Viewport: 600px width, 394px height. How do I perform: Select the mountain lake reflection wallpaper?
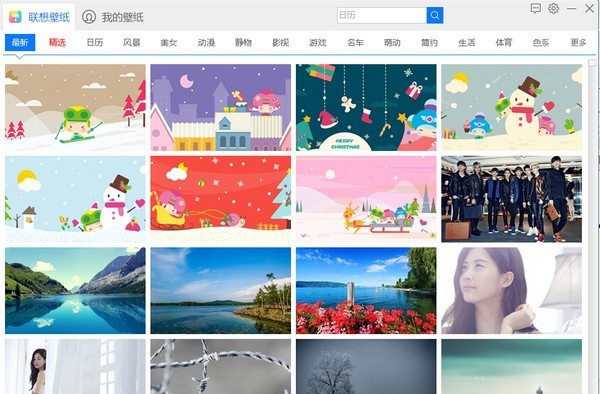75,290
